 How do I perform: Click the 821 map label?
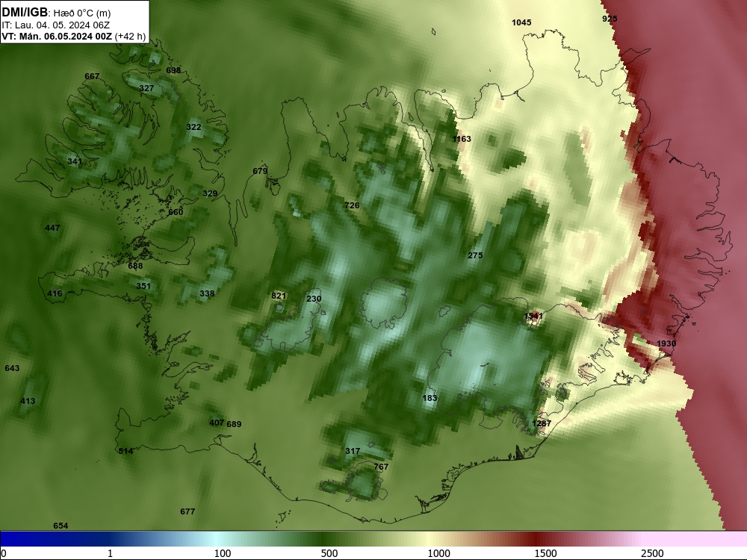point(278,296)
